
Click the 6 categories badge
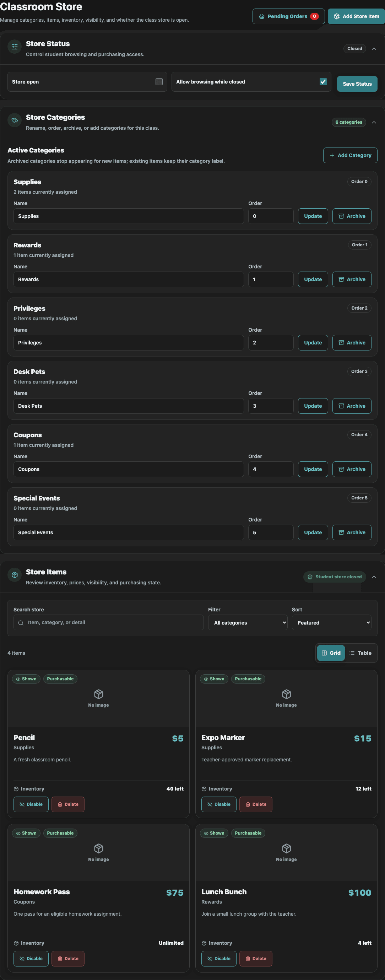click(x=348, y=122)
